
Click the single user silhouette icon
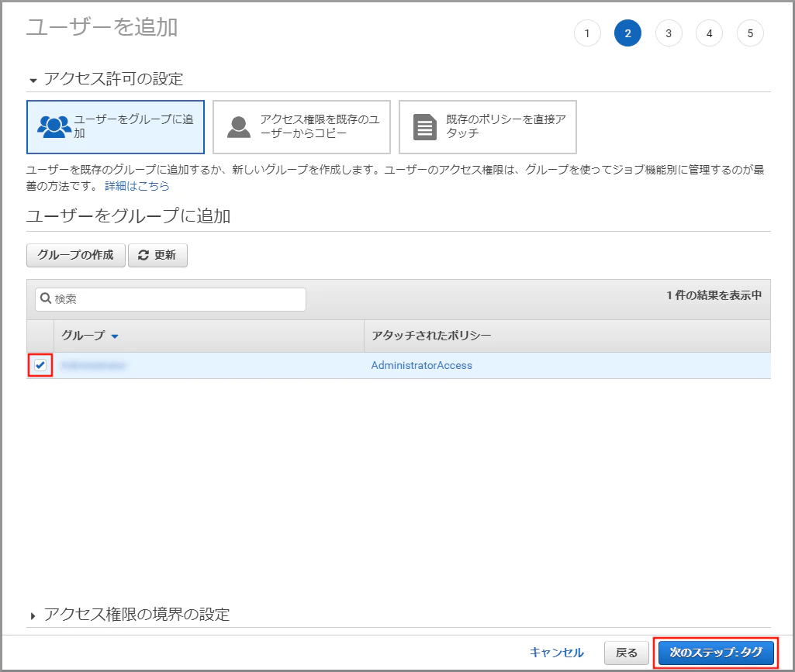tap(239, 126)
